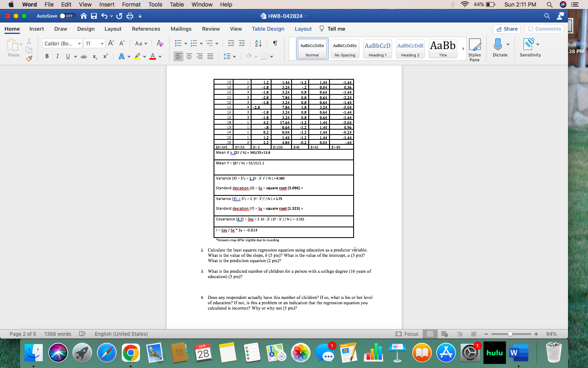This screenshot has height=368, width=588.
Task: Show or hide paragraph marks
Action: 275,43
